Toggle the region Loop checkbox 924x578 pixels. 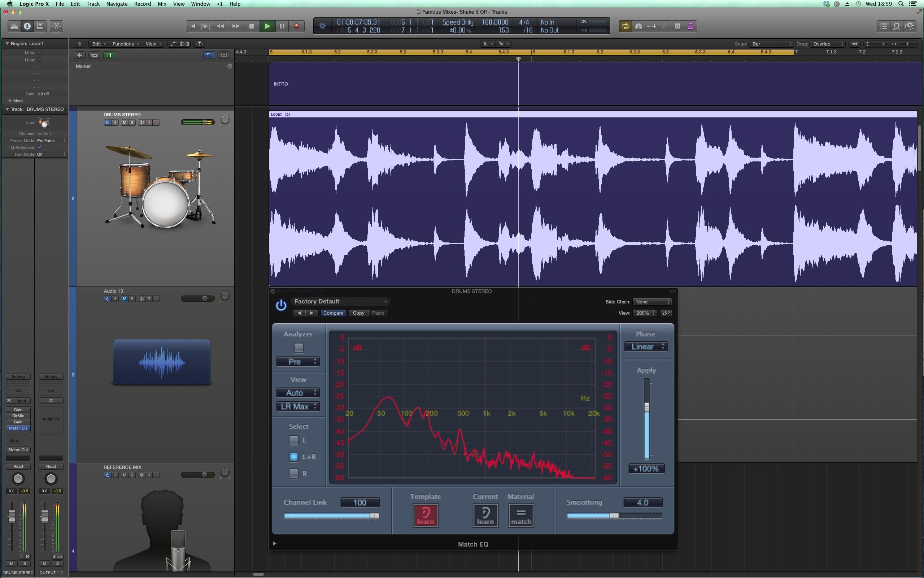tap(39, 60)
